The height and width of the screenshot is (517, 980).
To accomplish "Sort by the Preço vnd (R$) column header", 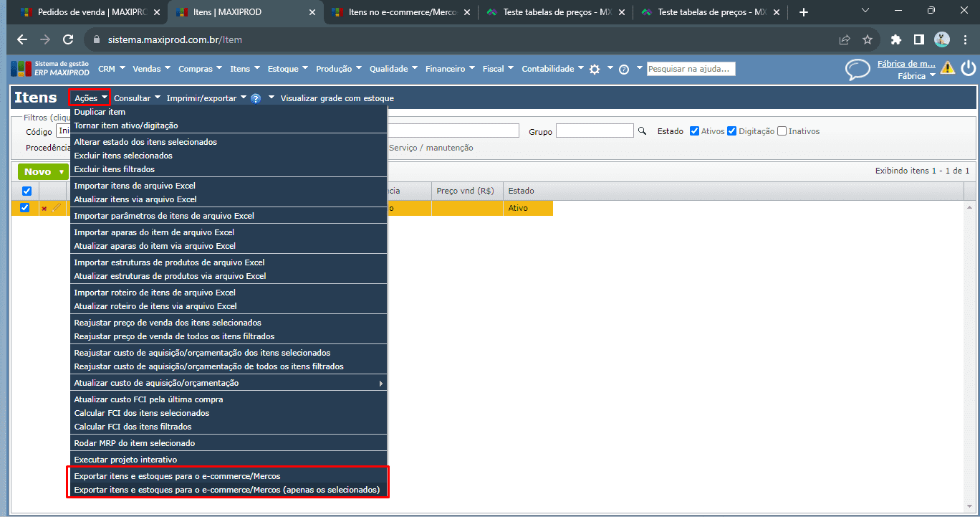I will 466,191.
